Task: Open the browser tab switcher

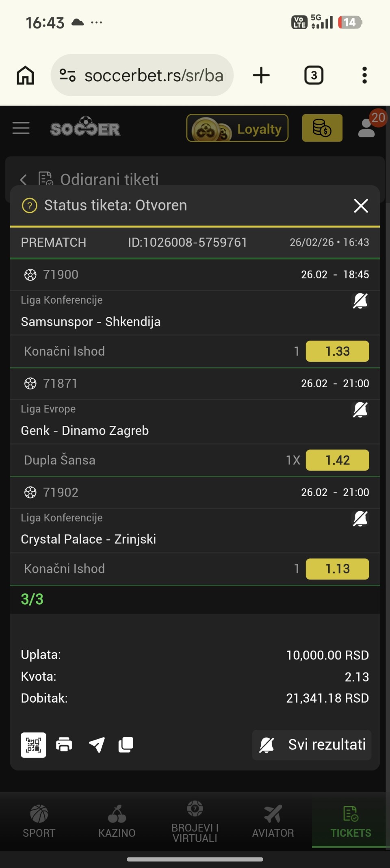Action: point(314,76)
